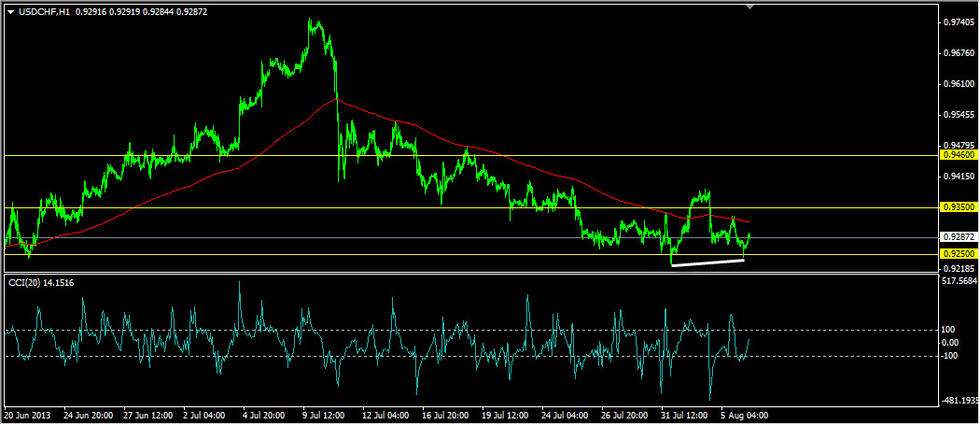This screenshot has width=980, height=425.
Task: Click the 0.96760 price axis label
Action: [x=957, y=52]
